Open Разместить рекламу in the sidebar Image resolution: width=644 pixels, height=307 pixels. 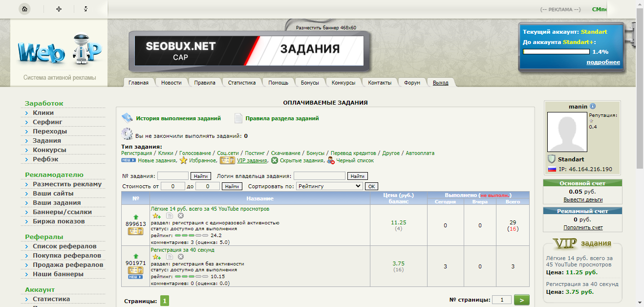click(67, 184)
